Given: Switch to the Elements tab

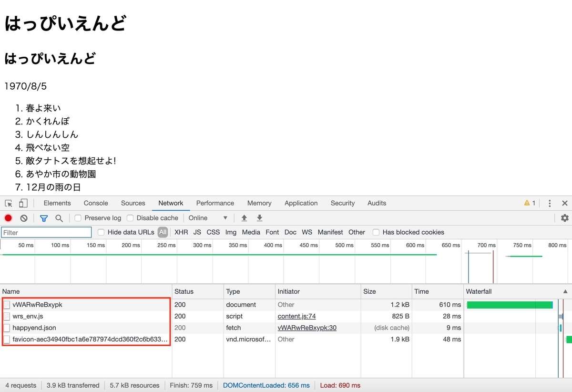Looking at the screenshot, I should tap(57, 203).
